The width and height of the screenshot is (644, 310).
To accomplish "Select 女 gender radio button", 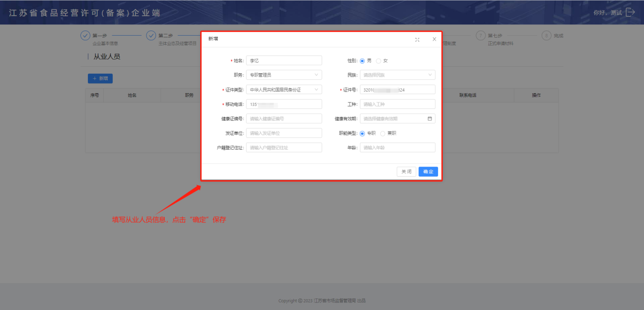I will (379, 61).
